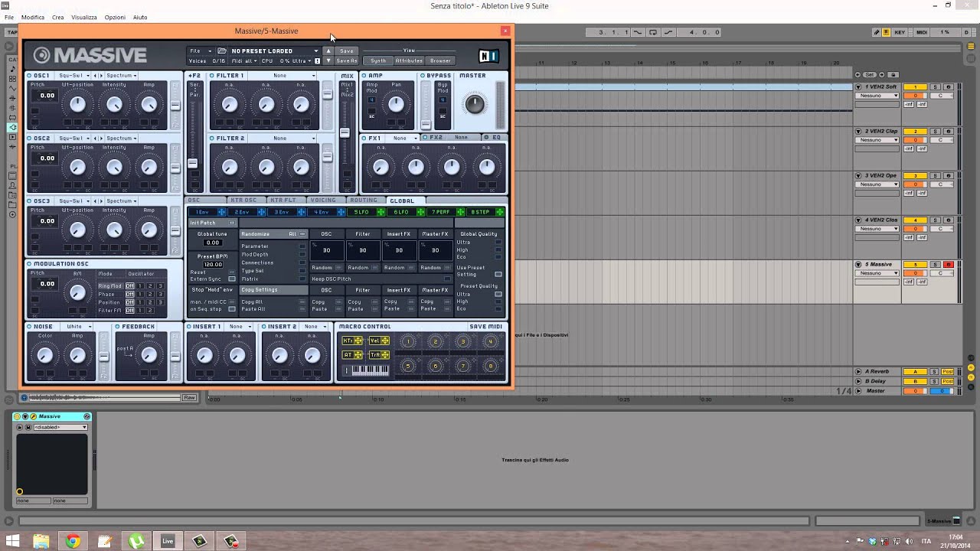Open Chrome from the Windows taskbar
This screenshot has width=980, height=551.
pyautogui.click(x=73, y=541)
